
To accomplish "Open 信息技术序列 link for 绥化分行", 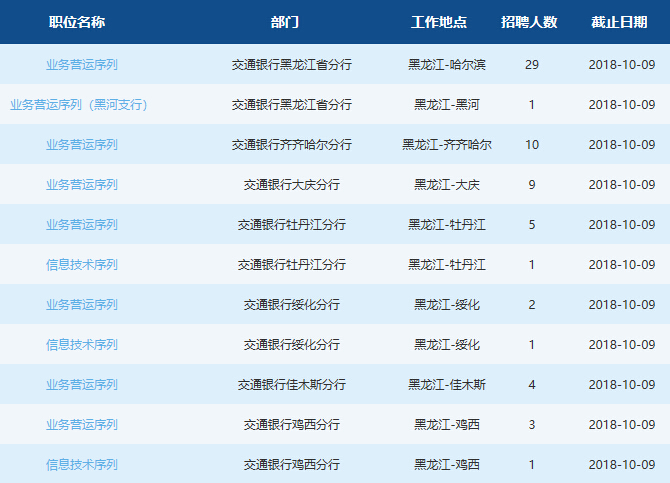I will click(82, 345).
